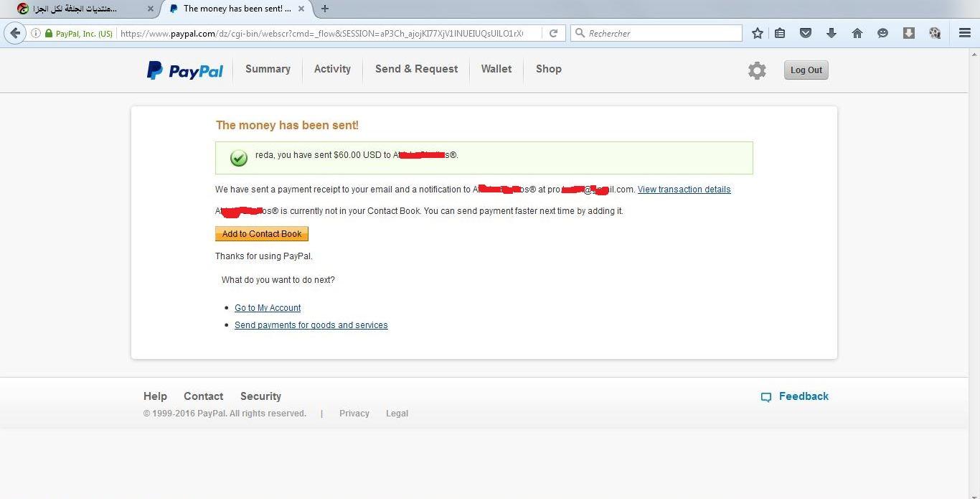
Task: Bookmark this page with the star icon
Action: (x=758, y=33)
